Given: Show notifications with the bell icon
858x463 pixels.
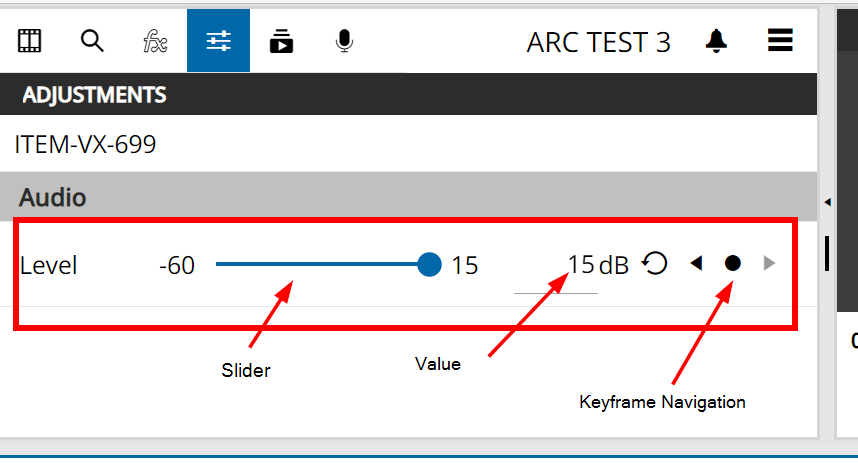Looking at the screenshot, I should tap(716, 41).
